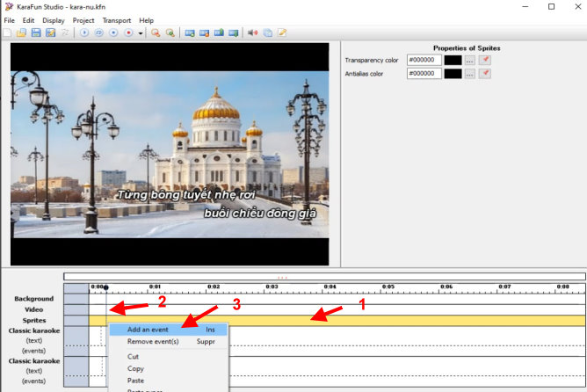Open a file with the folder icon
Screen dimensions: 587x392
[x=21, y=33]
